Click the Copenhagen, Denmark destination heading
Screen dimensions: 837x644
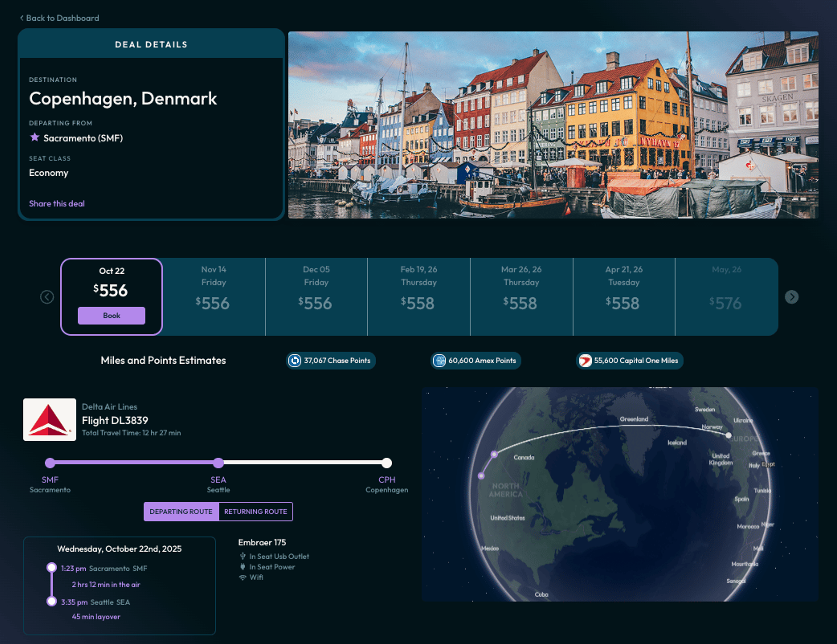coord(123,98)
